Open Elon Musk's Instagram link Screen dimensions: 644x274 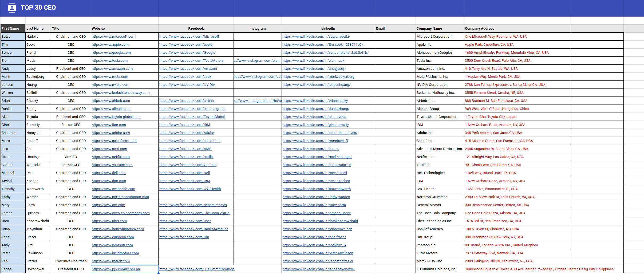coord(258,61)
